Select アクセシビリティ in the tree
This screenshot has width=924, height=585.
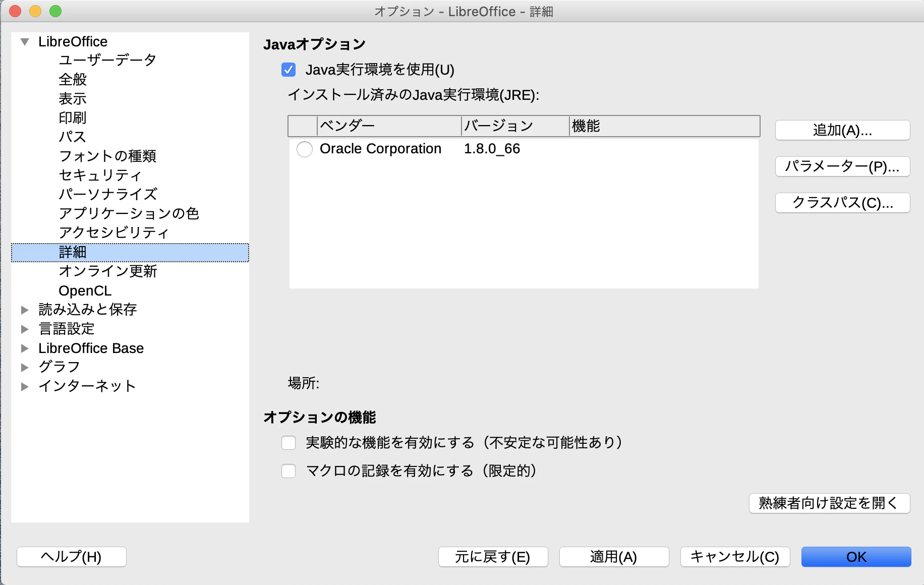[113, 232]
